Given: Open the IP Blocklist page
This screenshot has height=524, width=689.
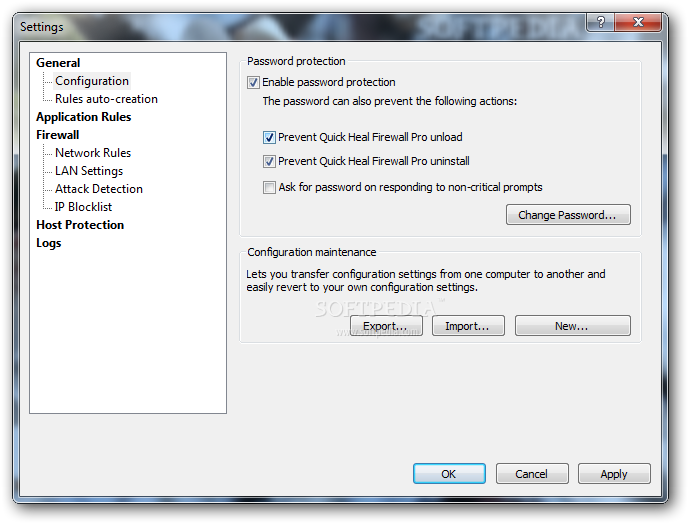Looking at the screenshot, I should tap(83, 207).
